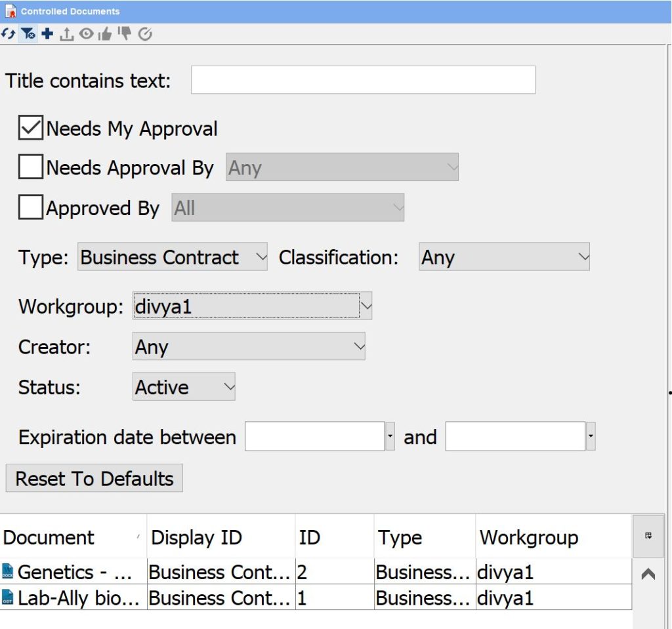This screenshot has width=672, height=629.
Task: Open the Type dropdown showing Business Contract
Action: pos(173,258)
